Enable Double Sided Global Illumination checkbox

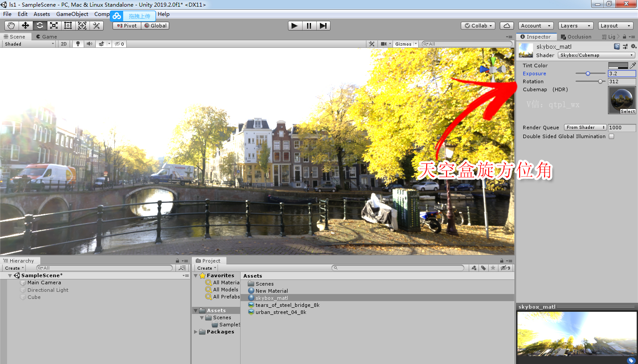[611, 136]
